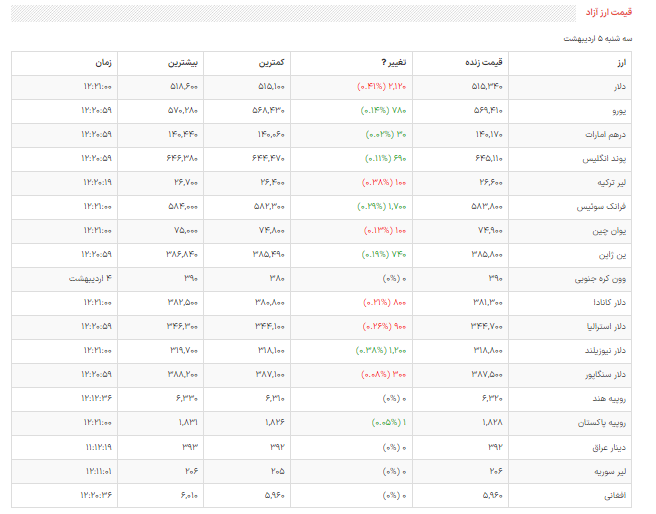Open the یوان چین currency link

tap(610, 230)
